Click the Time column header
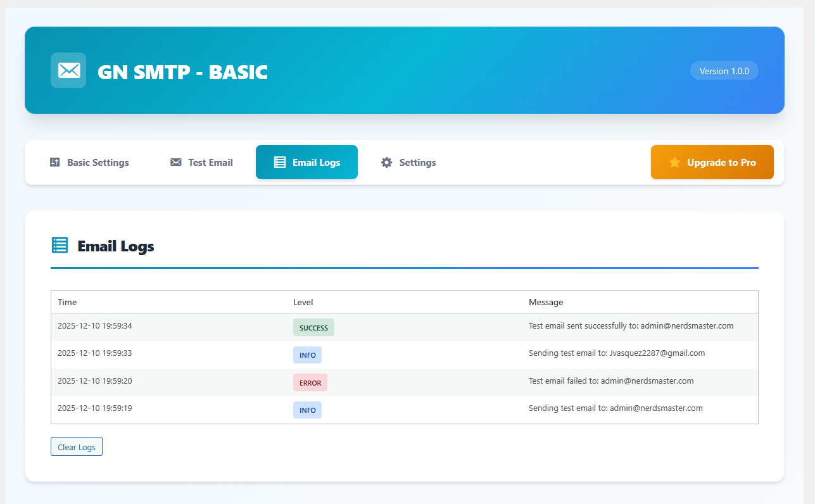 [66, 301]
